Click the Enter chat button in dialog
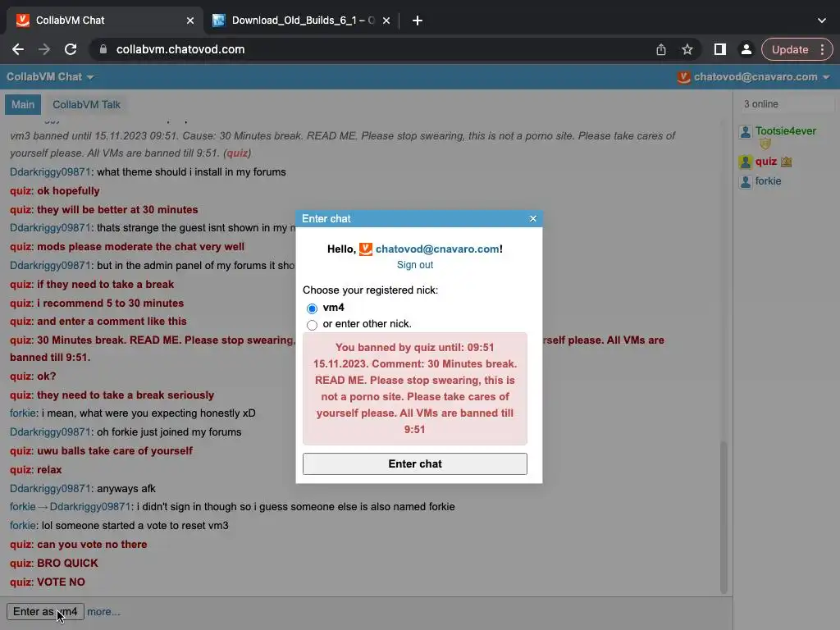840x630 pixels. 414,464
